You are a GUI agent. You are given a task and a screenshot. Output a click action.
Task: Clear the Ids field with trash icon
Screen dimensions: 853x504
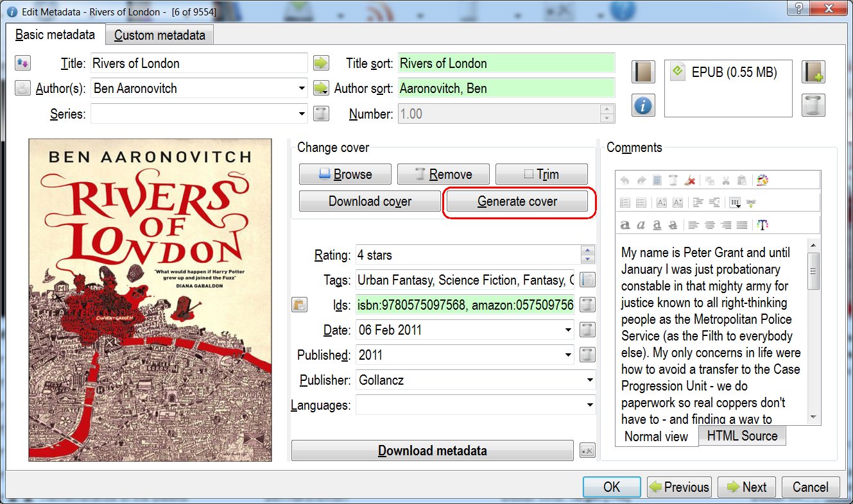pyautogui.click(x=587, y=305)
